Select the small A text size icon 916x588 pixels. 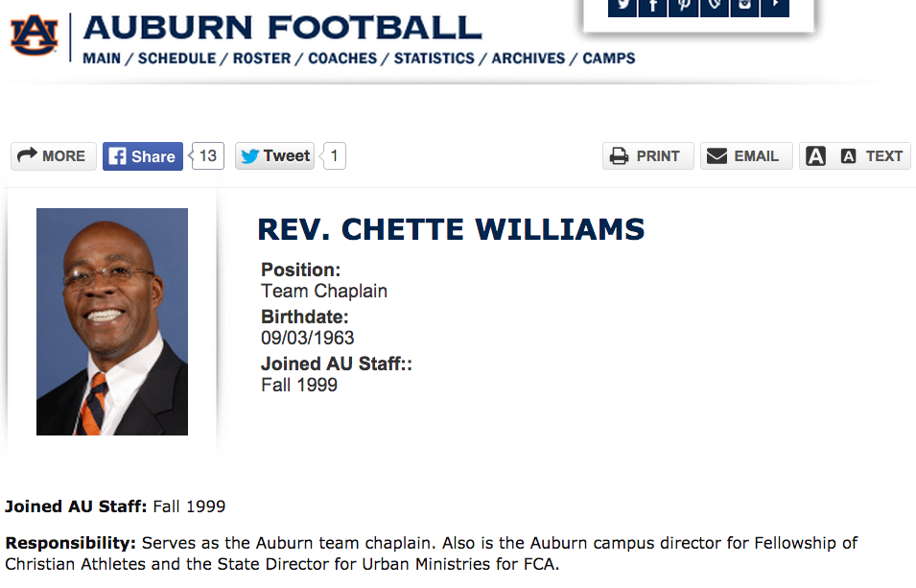[x=848, y=156]
